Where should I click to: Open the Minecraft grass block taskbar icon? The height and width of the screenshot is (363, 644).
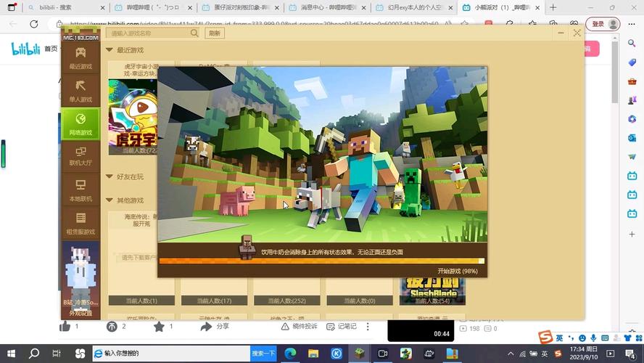pyautogui.click(x=360, y=353)
